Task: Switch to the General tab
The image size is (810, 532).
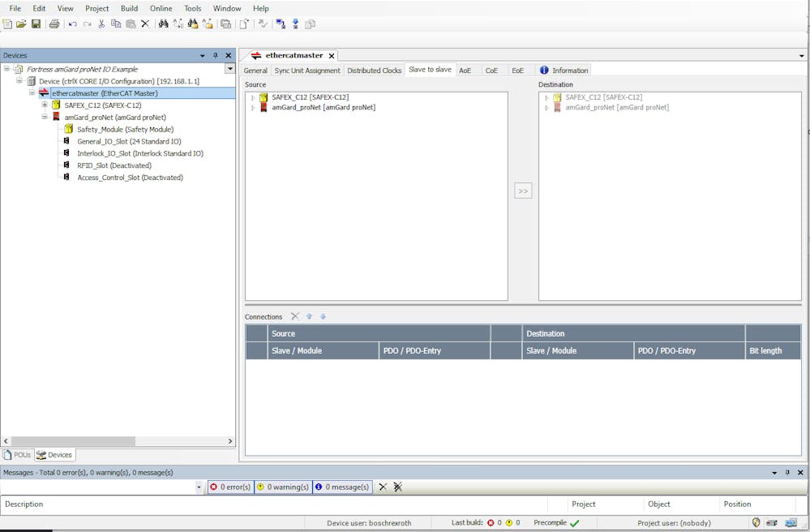Action: [x=255, y=71]
